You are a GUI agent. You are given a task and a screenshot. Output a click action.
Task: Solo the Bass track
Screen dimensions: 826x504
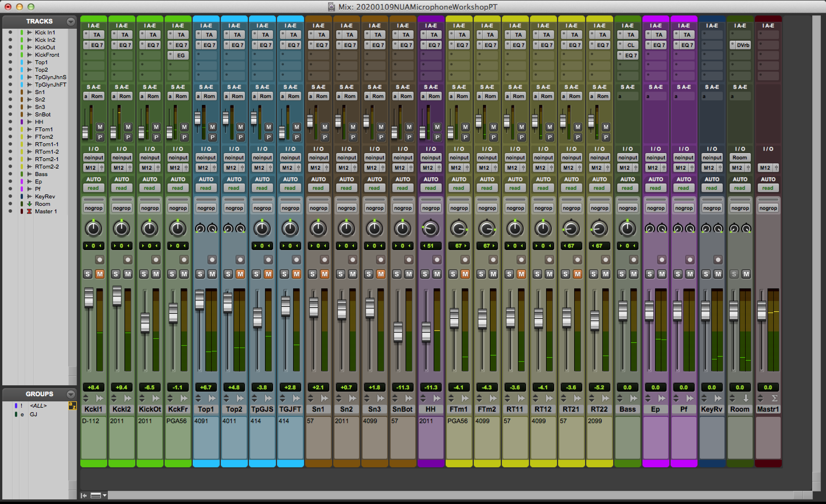coord(622,274)
